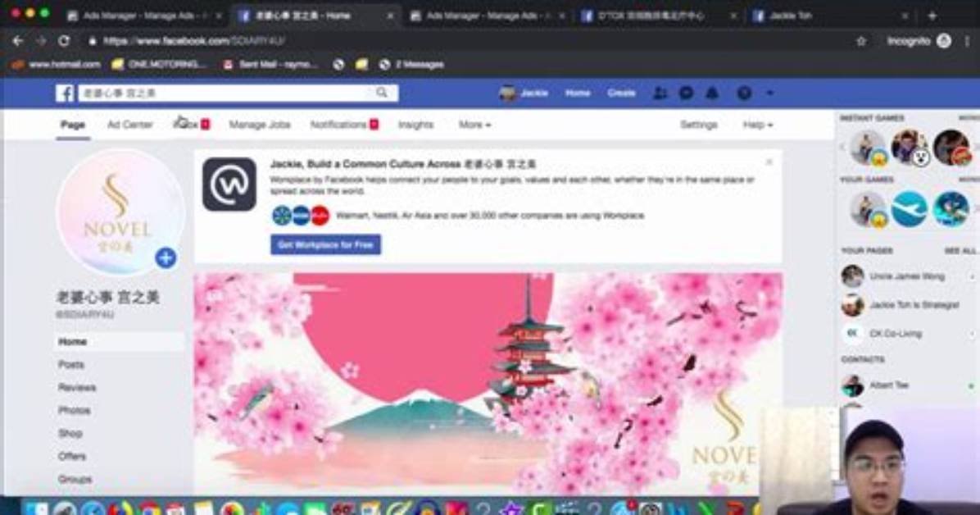Bookmark this page with the star icon
Image resolution: width=980 pixels, height=515 pixels.
coord(861,41)
